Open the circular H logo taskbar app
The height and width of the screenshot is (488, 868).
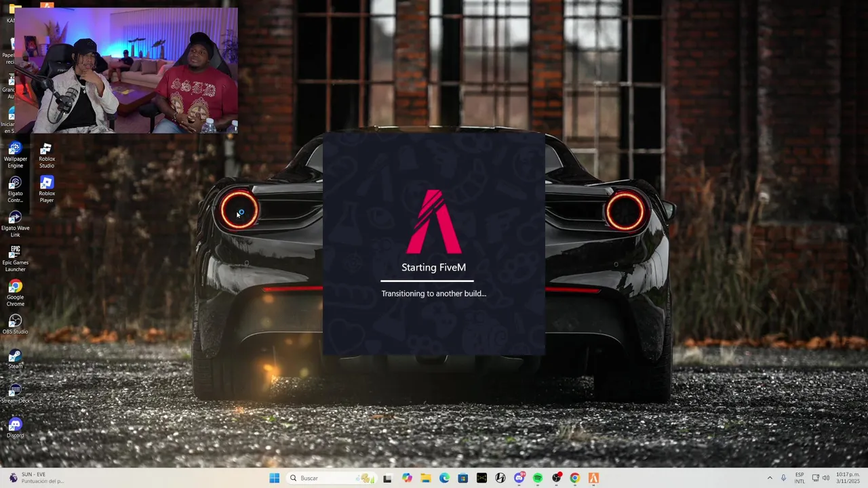coord(500,478)
